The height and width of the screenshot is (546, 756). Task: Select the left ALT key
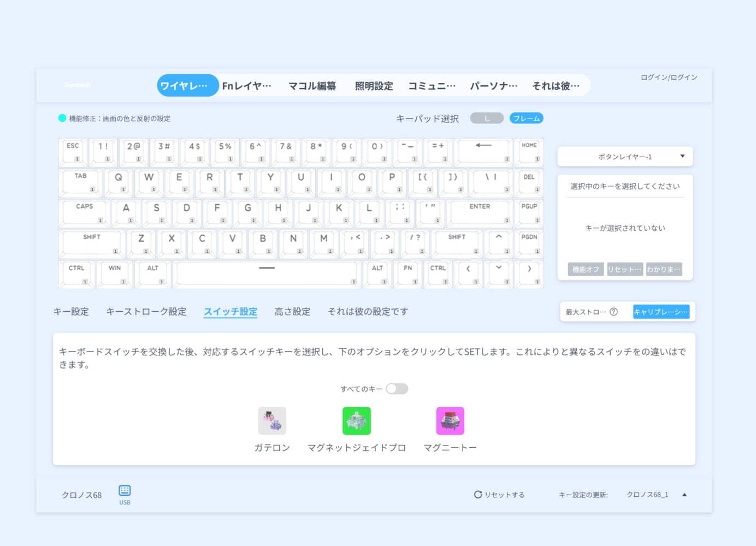coord(152,274)
